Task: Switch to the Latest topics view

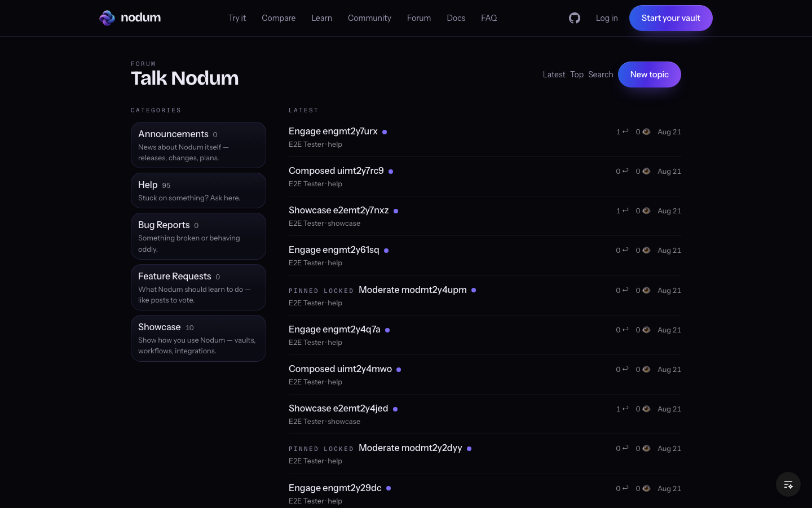Action: [554, 75]
